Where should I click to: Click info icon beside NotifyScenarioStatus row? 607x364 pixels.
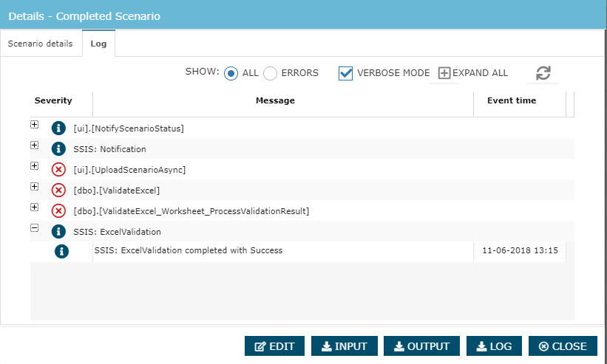59,128
